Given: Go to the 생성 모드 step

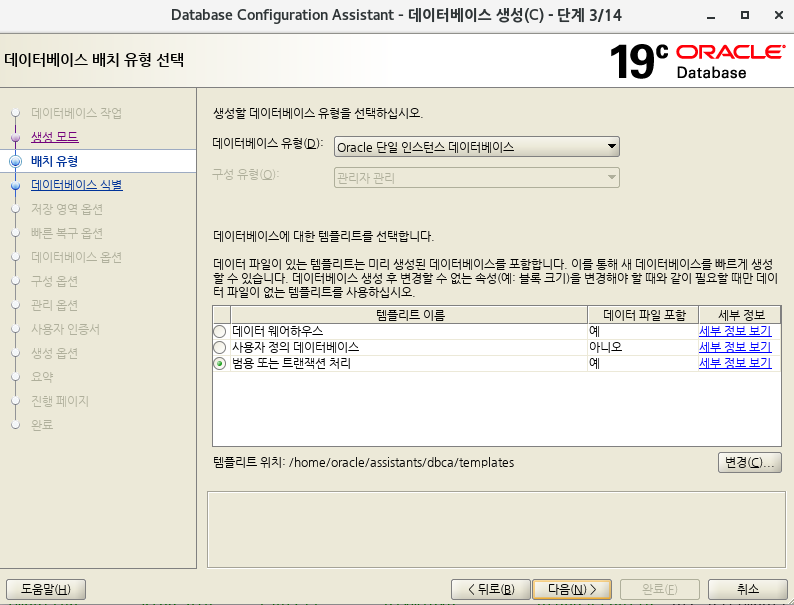Looking at the screenshot, I should 55,137.
